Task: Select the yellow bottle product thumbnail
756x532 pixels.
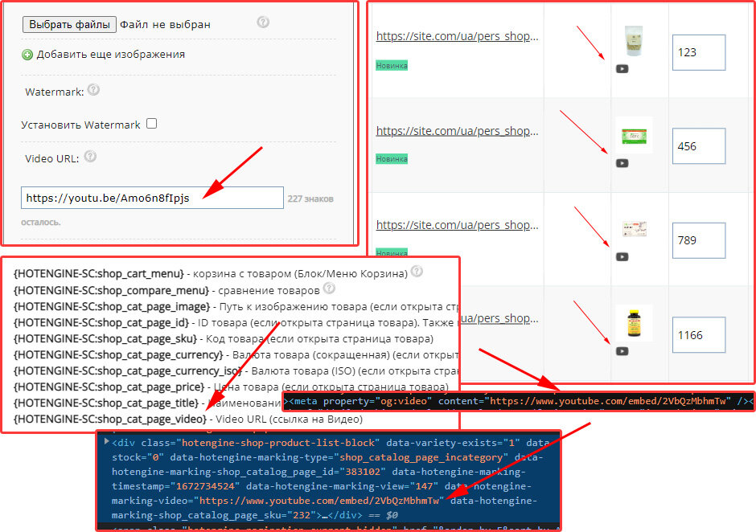Action: click(634, 323)
